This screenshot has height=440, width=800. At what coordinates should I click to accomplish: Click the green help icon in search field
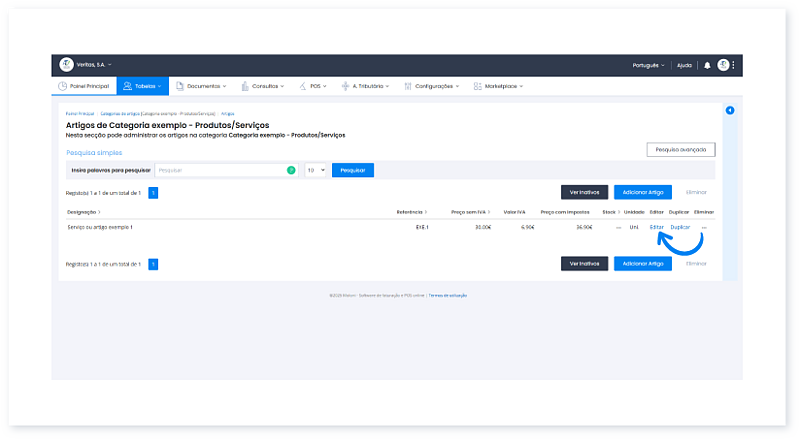point(291,170)
